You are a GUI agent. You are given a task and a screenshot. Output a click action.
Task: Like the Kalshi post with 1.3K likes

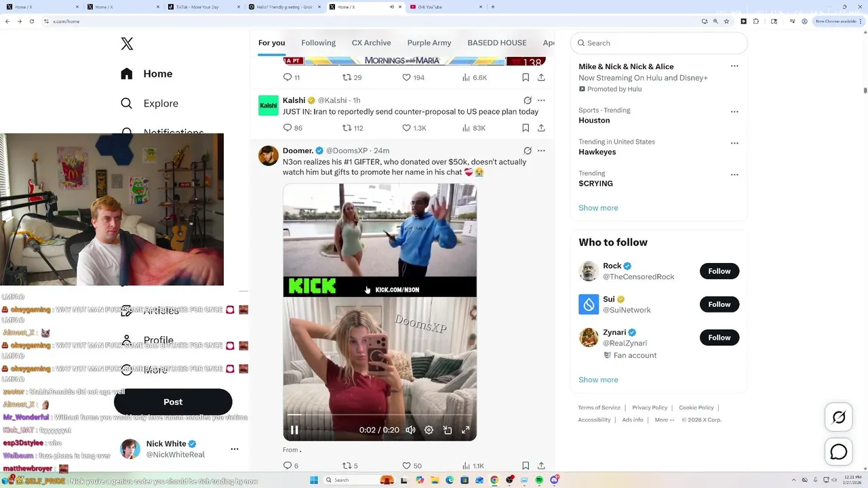pyautogui.click(x=414, y=128)
